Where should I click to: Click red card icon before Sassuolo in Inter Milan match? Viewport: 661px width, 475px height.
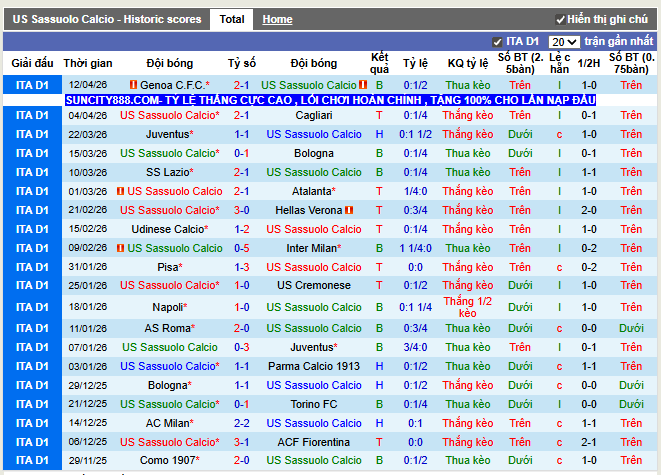[121, 248]
